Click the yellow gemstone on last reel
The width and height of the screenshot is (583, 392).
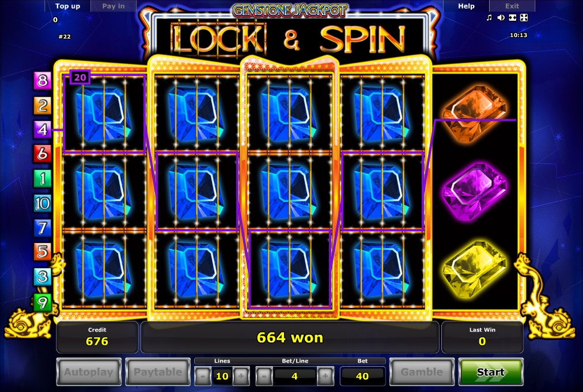(x=475, y=269)
